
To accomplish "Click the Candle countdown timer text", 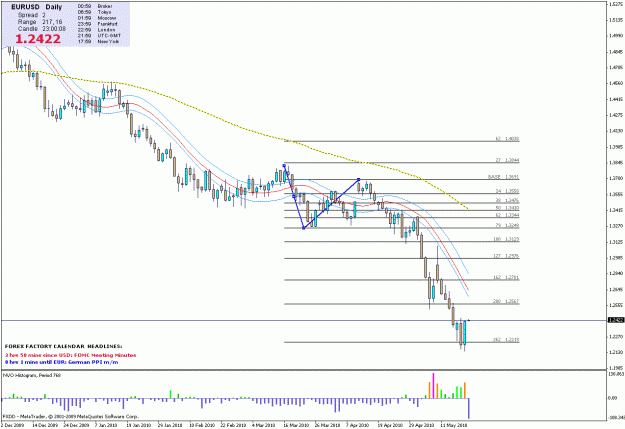I will [42, 29].
